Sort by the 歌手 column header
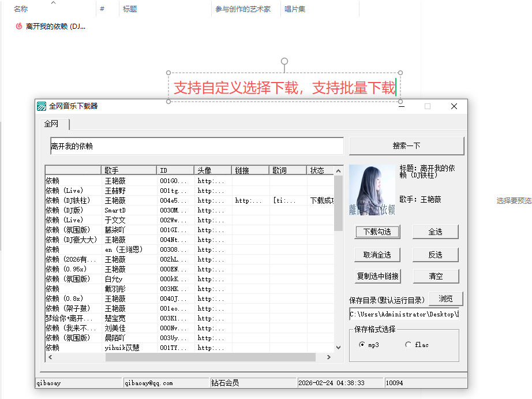 tap(129, 170)
